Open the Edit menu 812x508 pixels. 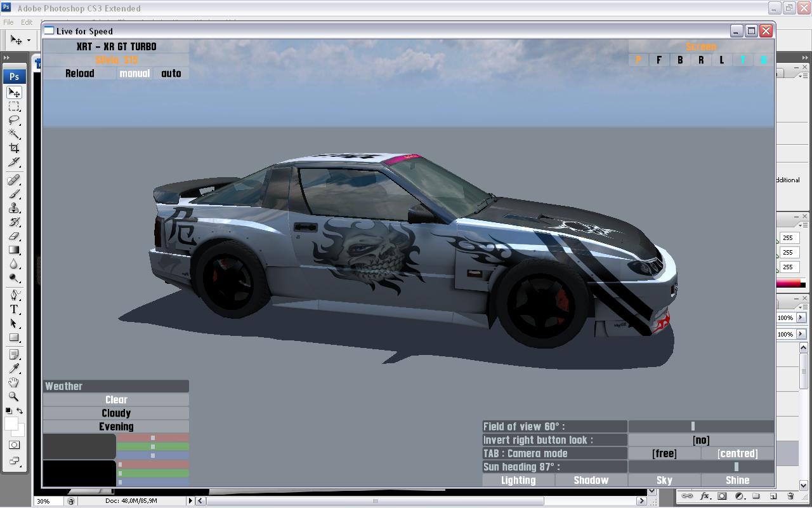[x=27, y=22]
